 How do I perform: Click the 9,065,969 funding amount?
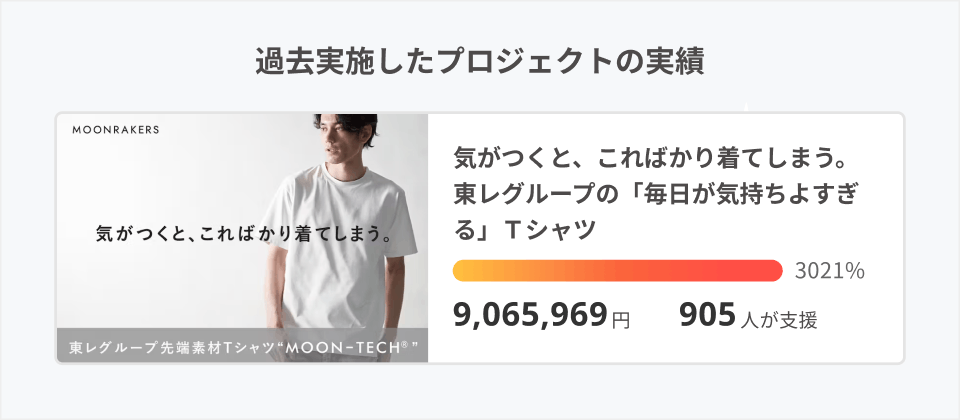click(x=530, y=317)
